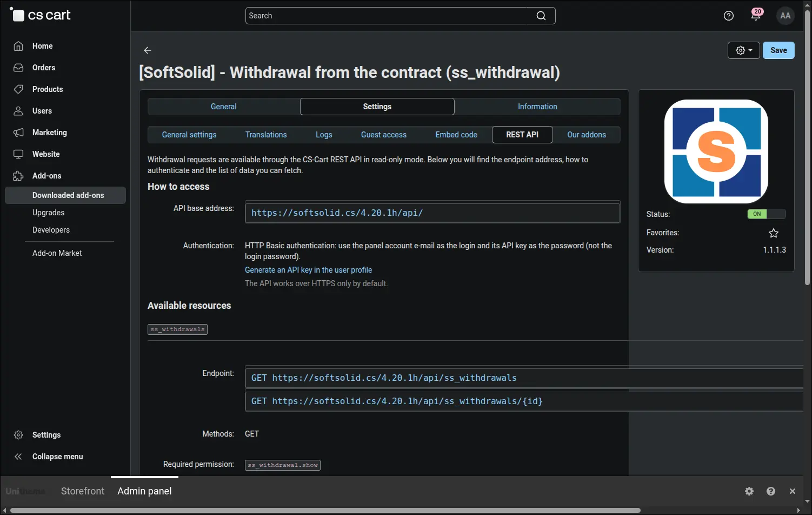Follow the Generate an API key link

[x=309, y=270]
